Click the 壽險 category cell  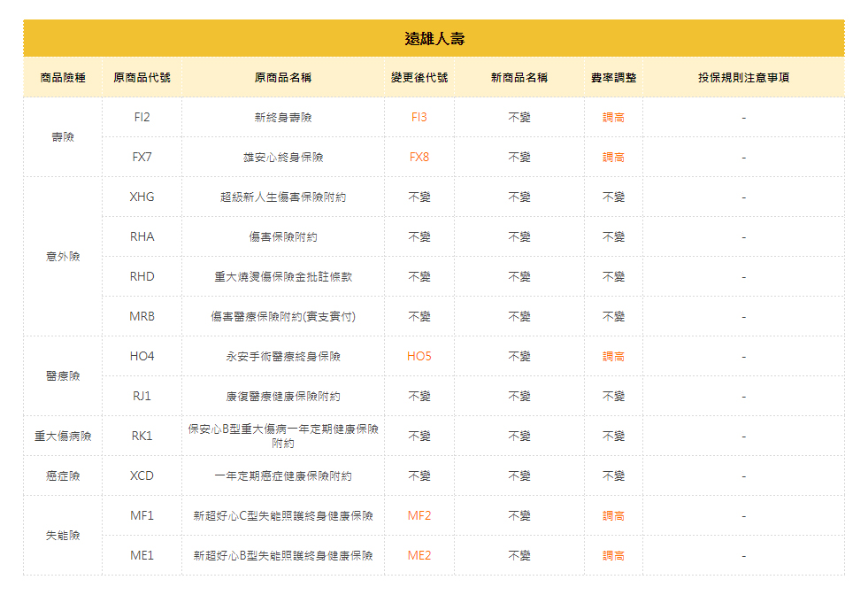[x=63, y=137]
